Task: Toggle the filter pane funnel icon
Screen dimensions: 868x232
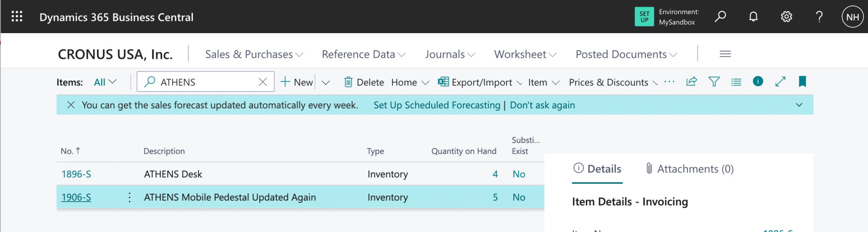Action: [x=714, y=81]
